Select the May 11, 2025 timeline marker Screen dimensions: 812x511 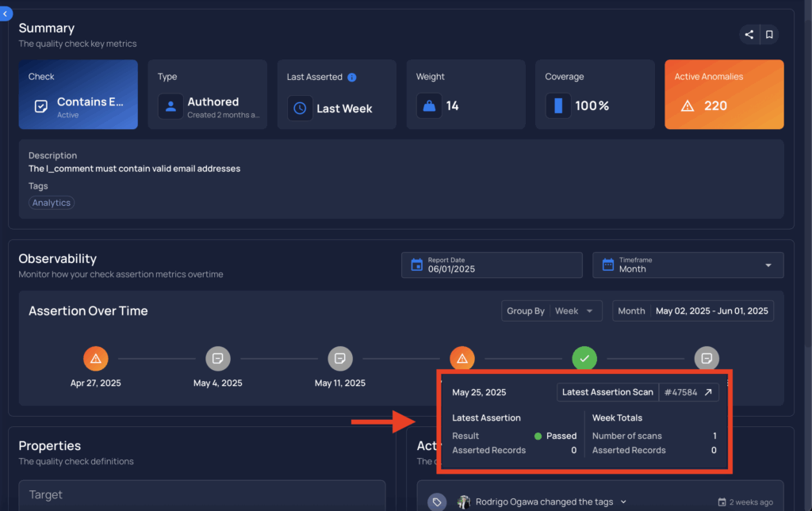click(340, 358)
